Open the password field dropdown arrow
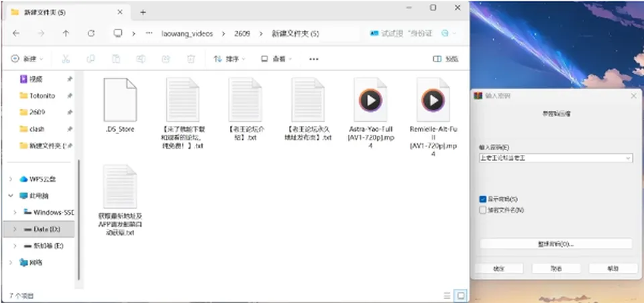Screen dimensions: 644x303 [628, 158]
